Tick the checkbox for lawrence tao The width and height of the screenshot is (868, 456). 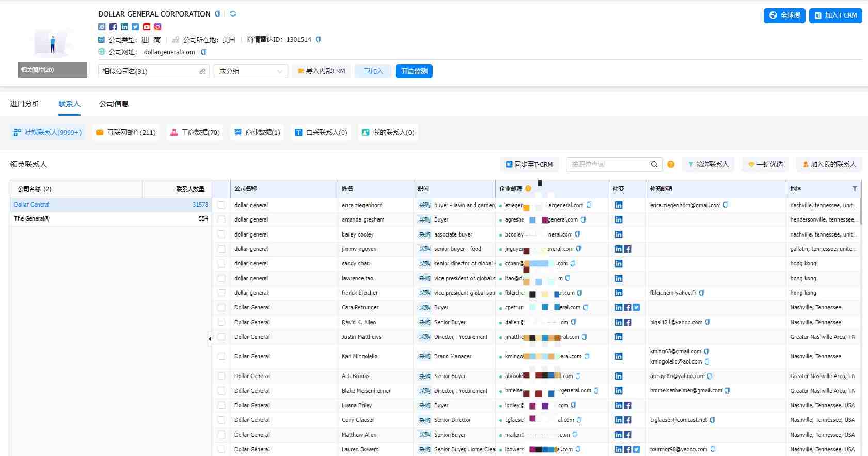pos(222,278)
